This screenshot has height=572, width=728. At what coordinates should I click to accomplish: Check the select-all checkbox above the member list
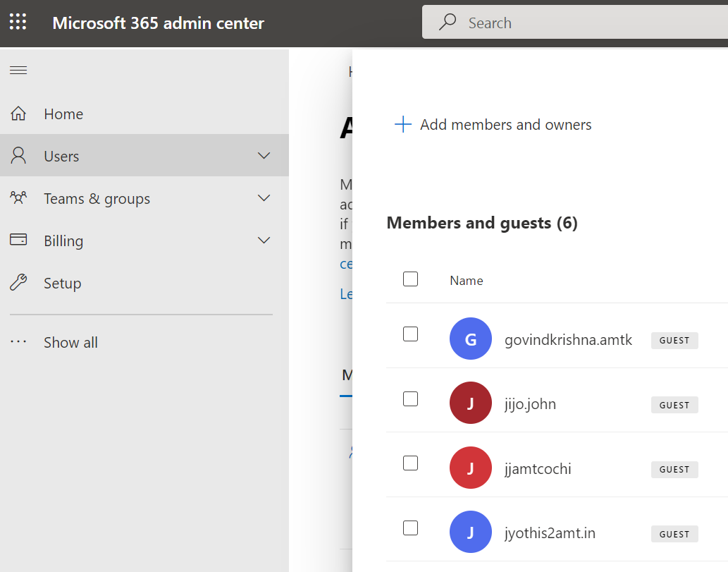click(x=410, y=279)
